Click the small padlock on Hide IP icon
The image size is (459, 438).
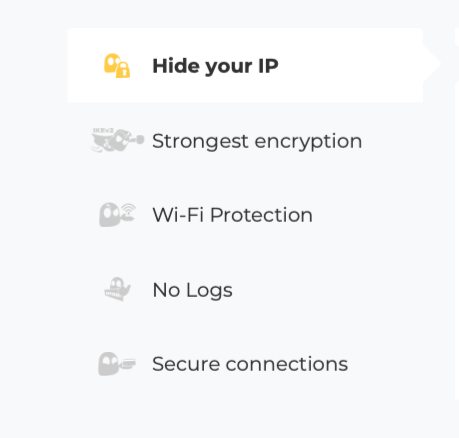(123, 70)
